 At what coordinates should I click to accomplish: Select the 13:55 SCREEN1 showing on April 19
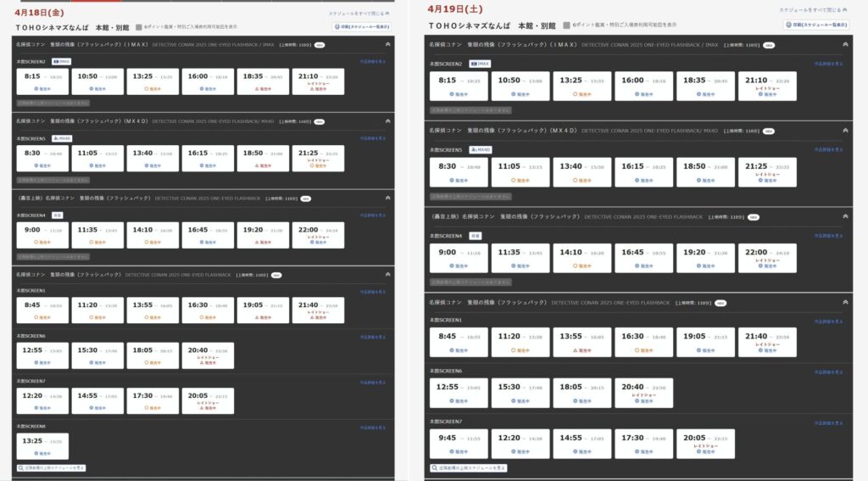pyautogui.click(x=582, y=342)
